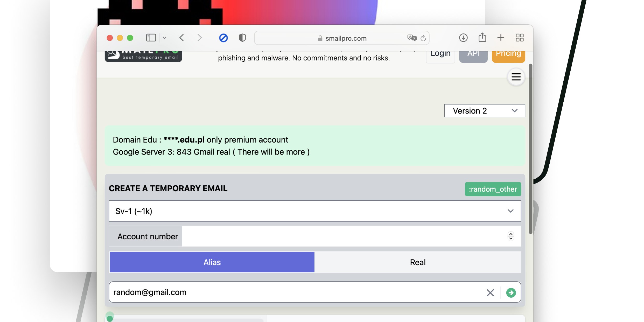Click the grid/overview icon in toolbar
Image resolution: width=644 pixels, height=322 pixels.
pos(520,37)
